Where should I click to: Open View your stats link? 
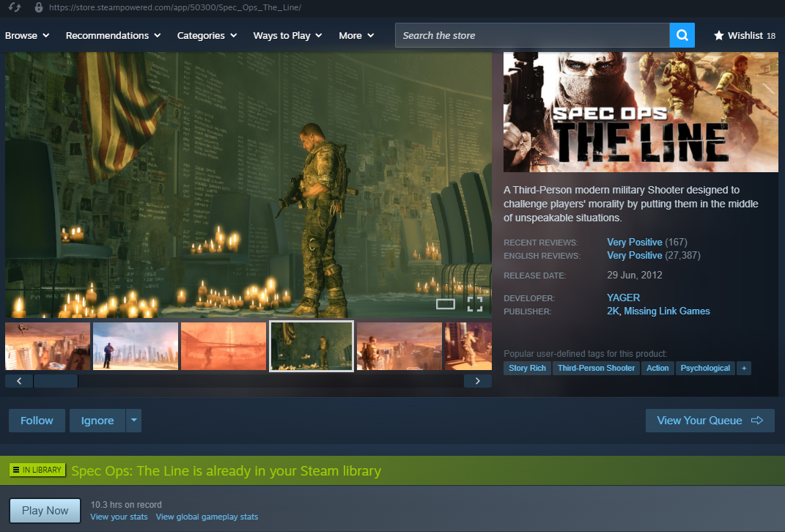(119, 517)
